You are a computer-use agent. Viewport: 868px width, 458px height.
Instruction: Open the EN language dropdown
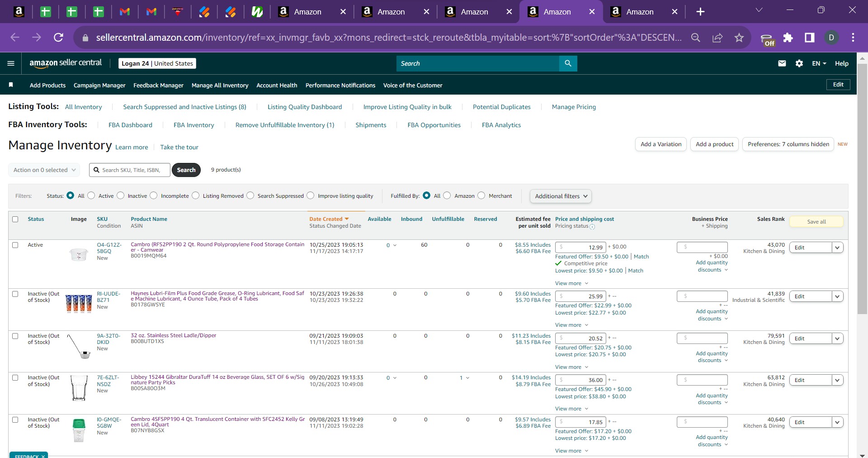[x=819, y=63]
